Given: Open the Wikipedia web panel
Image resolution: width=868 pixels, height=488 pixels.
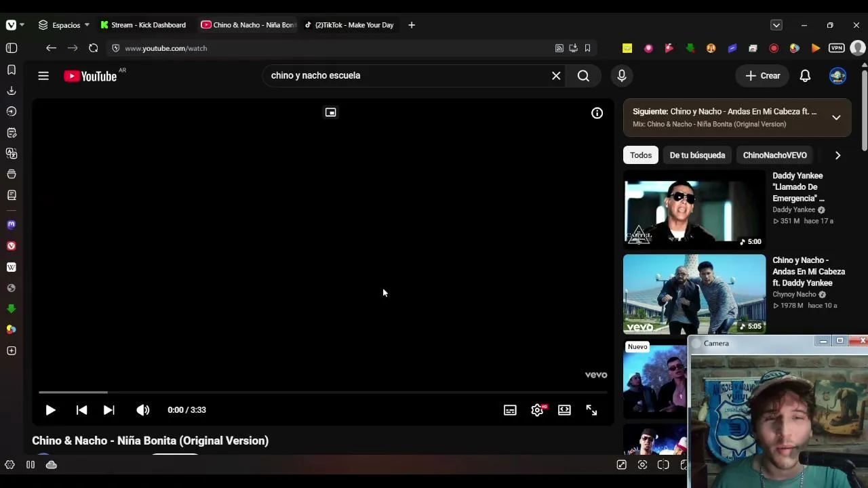Looking at the screenshot, I should pyautogui.click(x=12, y=267).
